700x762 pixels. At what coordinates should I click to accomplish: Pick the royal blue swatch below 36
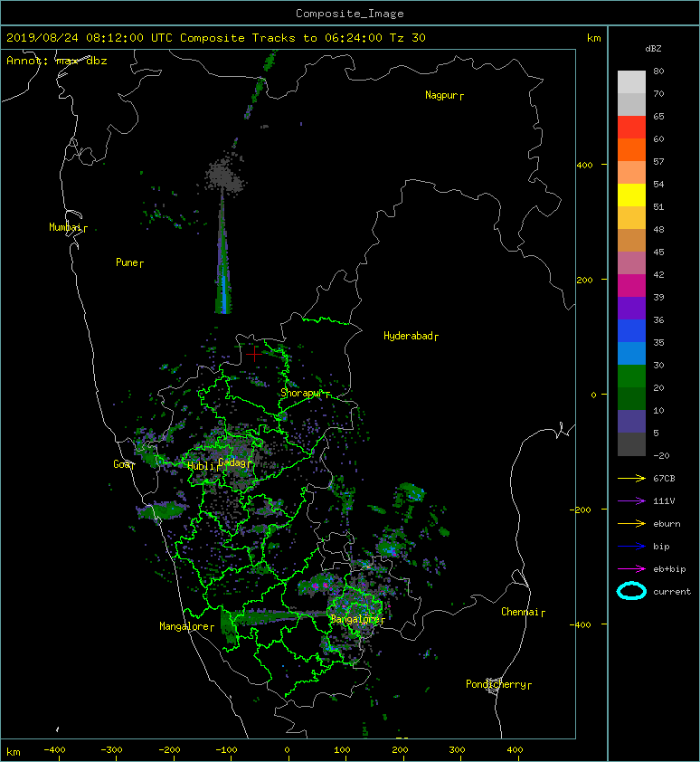pos(631,330)
